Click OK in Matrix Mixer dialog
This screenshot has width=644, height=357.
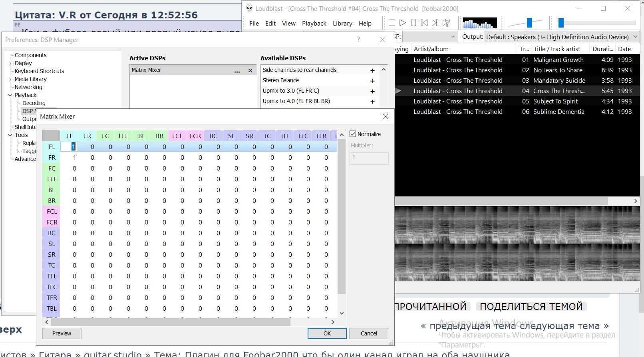[327, 333]
